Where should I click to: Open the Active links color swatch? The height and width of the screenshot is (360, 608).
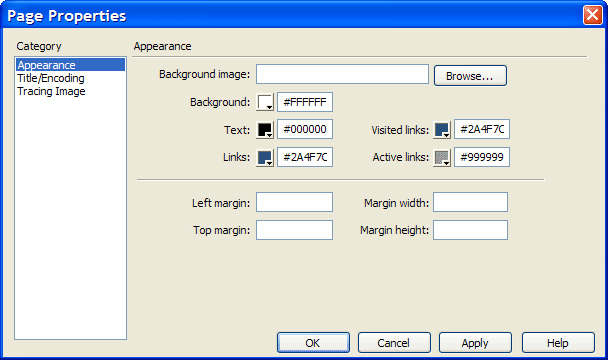click(x=442, y=158)
